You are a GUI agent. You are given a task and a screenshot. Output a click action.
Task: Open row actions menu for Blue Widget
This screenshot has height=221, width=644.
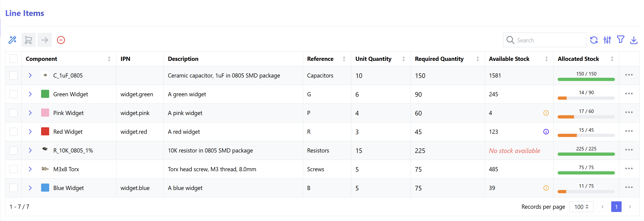[629, 187]
